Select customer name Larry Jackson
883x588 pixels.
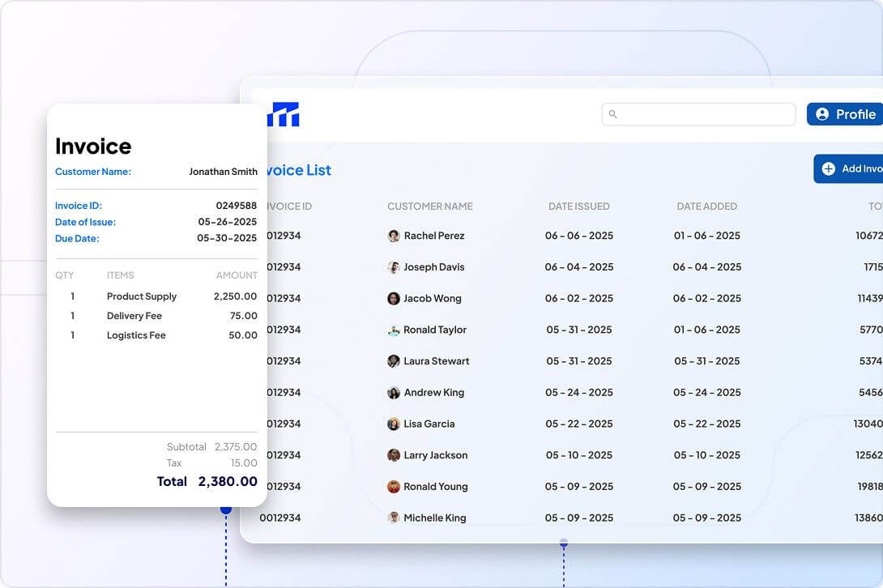coord(435,455)
